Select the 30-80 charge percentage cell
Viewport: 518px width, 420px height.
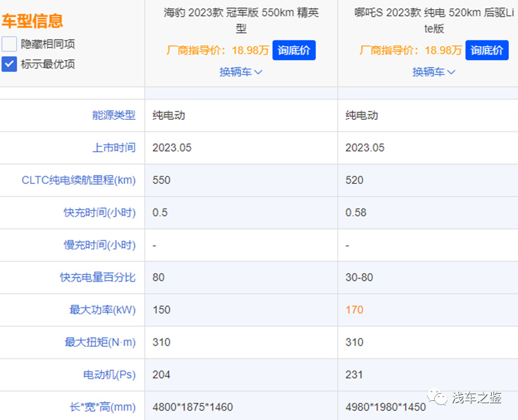point(428,277)
